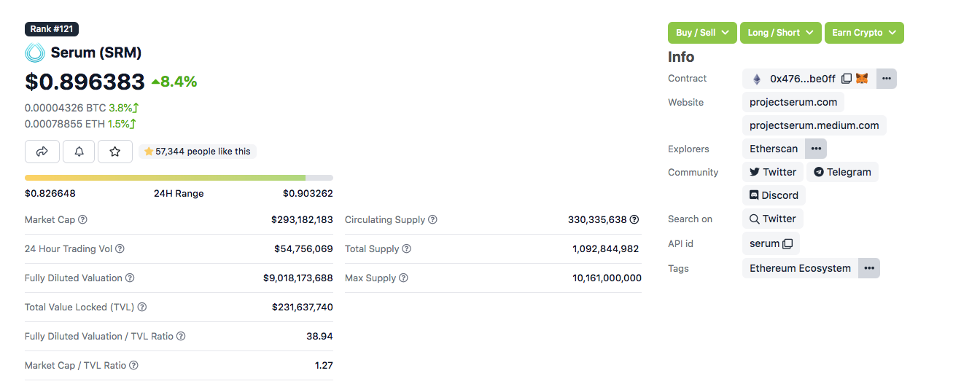980x384 pixels.
Task: Expand the Long / Short dropdown
Action: [780, 33]
